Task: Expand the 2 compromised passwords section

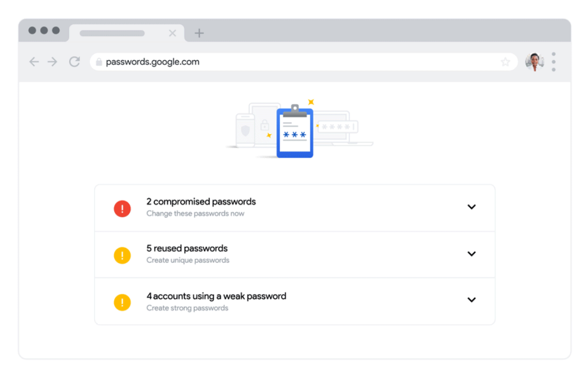Action: (x=472, y=207)
